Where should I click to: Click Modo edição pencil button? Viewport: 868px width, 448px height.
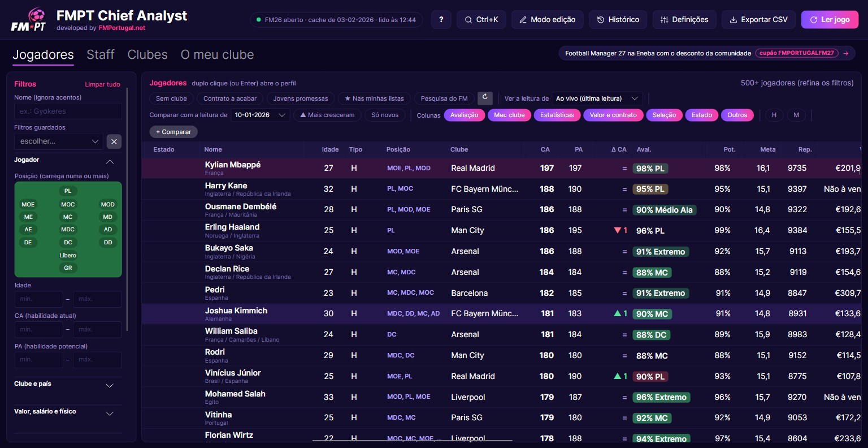pos(548,19)
